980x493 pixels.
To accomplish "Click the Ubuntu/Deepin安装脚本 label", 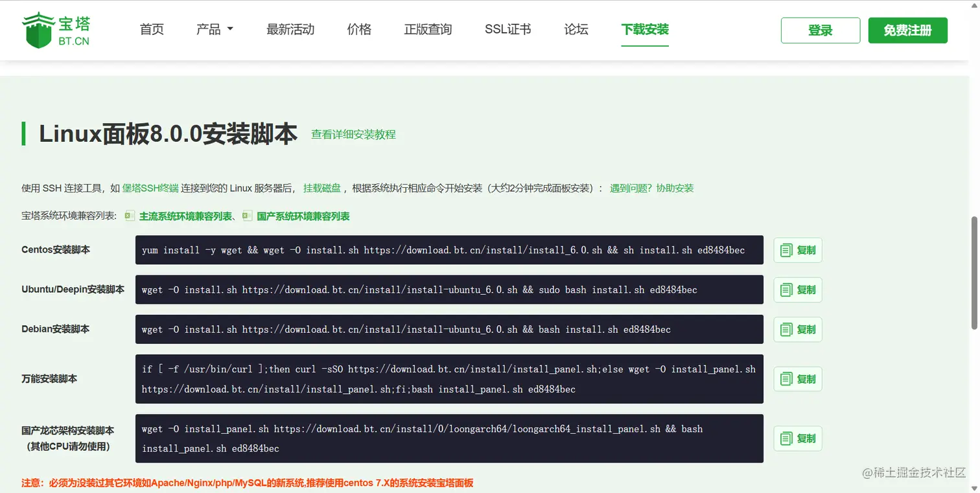I will (x=73, y=290).
